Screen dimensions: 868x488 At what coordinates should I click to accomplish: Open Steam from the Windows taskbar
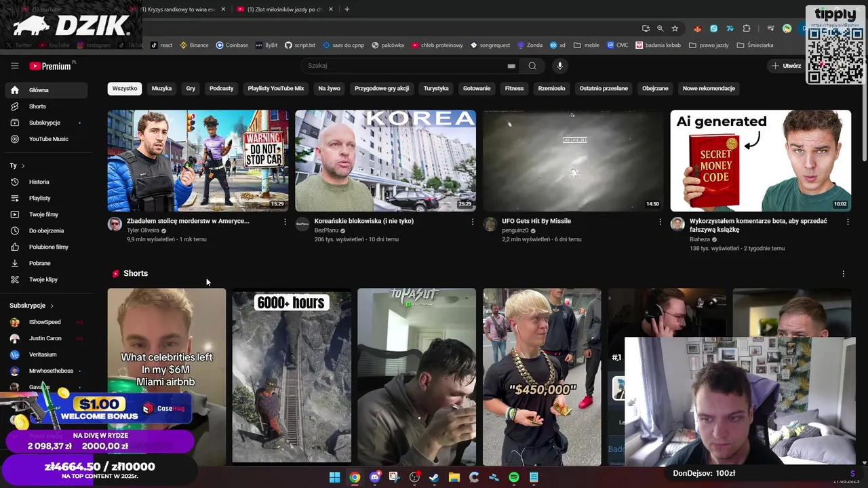[x=434, y=477]
